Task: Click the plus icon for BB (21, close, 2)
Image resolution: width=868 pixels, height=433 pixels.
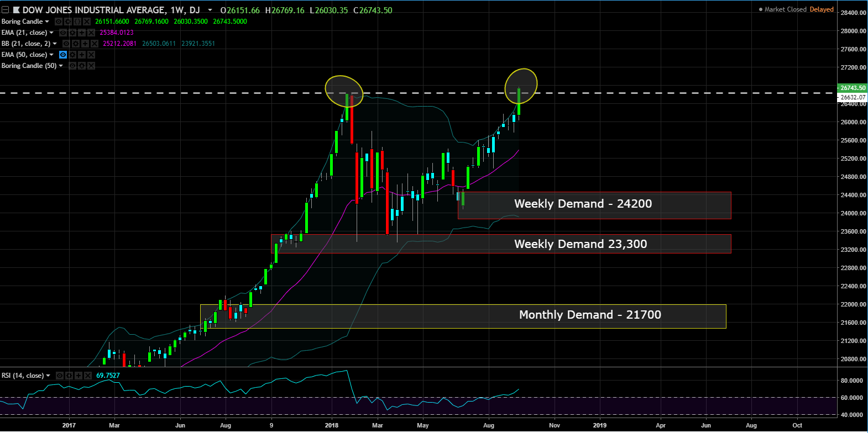Action: (85, 44)
